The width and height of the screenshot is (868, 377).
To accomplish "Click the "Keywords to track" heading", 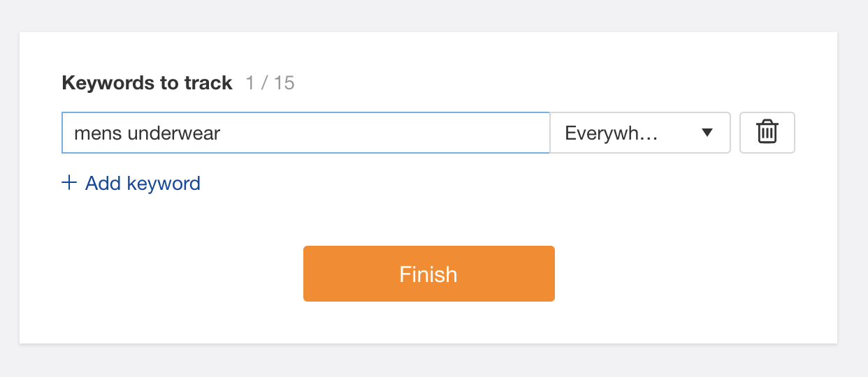I will tap(147, 83).
